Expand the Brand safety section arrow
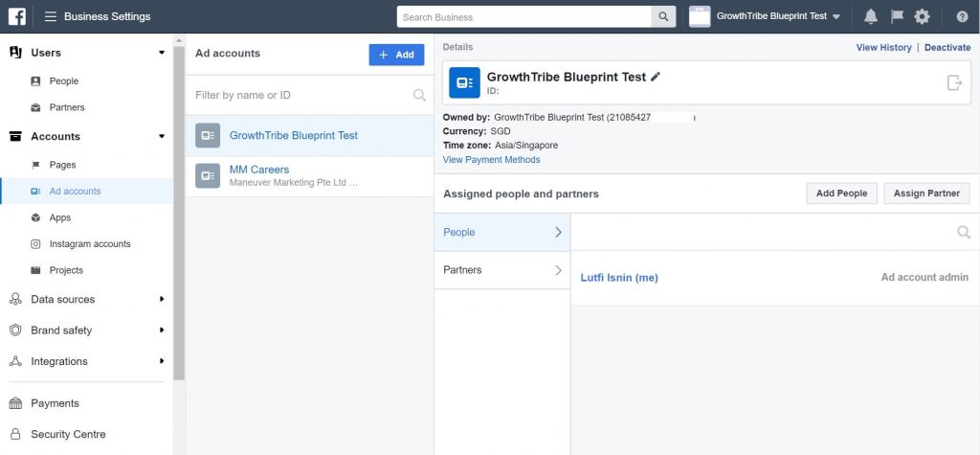 coord(162,330)
